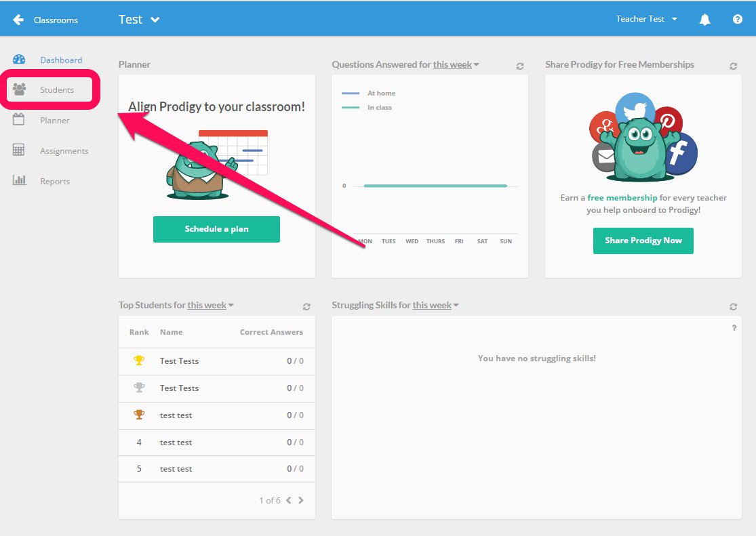Click the Share Prodigy Now button
Viewport: 756px width, 536px height.
[x=643, y=241]
